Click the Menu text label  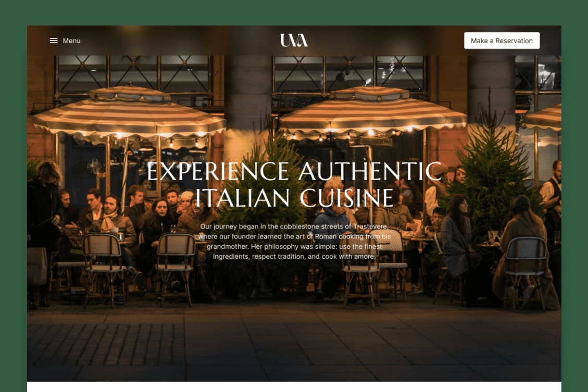tap(72, 41)
